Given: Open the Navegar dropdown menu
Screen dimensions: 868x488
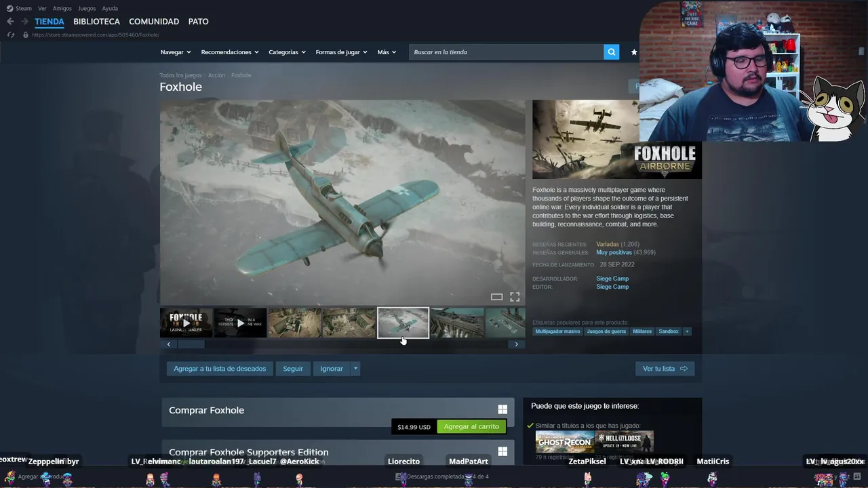Looking at the screenshot, I should pyautogui.click(x=176, y=52).
